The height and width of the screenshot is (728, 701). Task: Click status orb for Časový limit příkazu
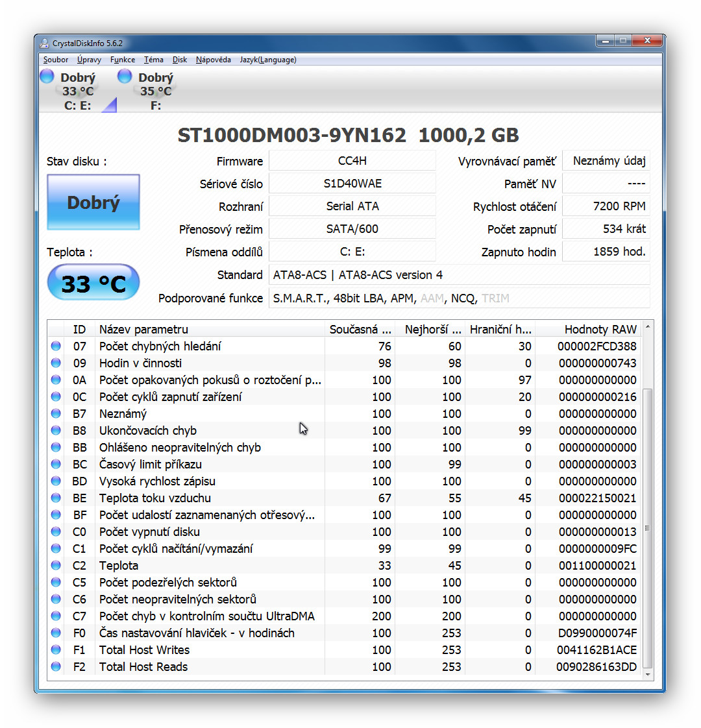coord(56,465)
